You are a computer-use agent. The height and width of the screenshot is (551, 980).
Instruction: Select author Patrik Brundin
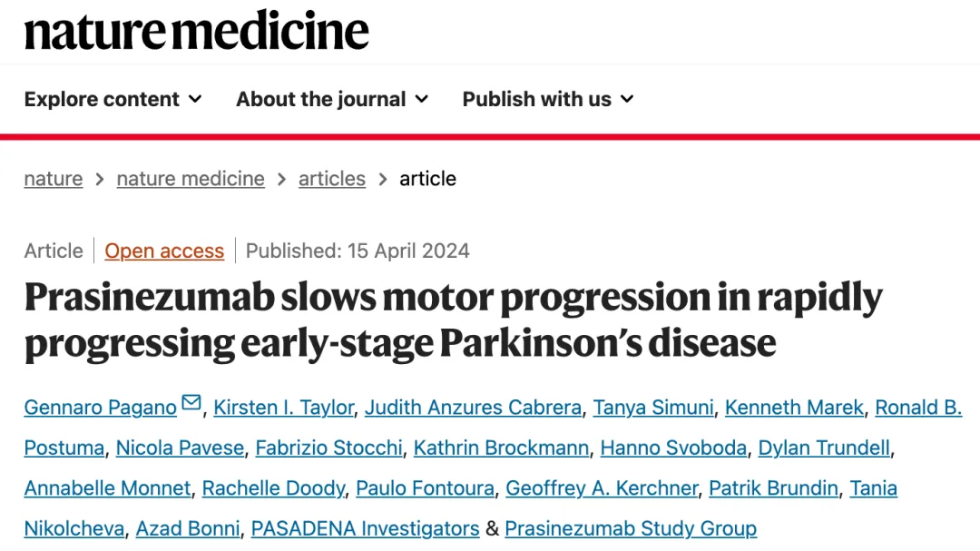tap(773, 487)
